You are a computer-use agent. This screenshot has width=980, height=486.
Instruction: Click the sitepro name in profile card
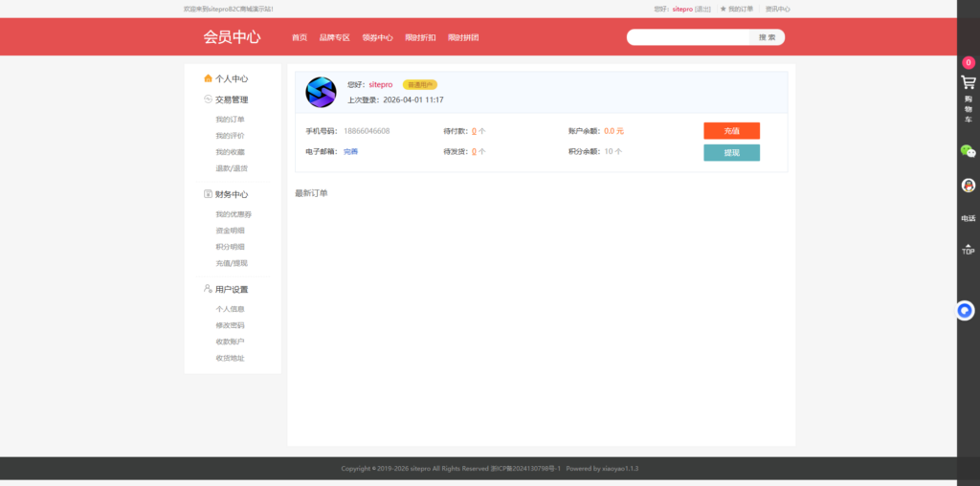pos(381,84)
